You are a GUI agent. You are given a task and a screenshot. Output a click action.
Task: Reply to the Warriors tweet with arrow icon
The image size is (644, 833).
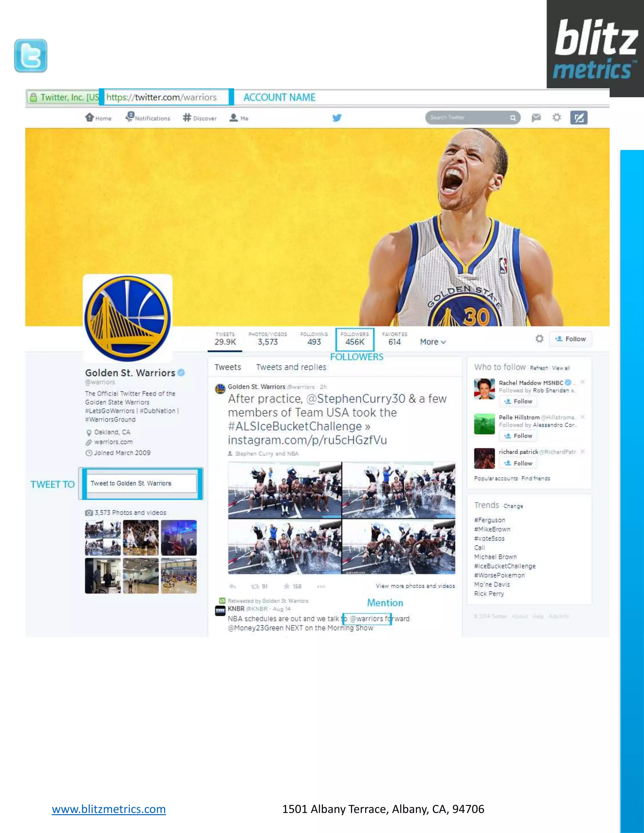tap(232, 586)
